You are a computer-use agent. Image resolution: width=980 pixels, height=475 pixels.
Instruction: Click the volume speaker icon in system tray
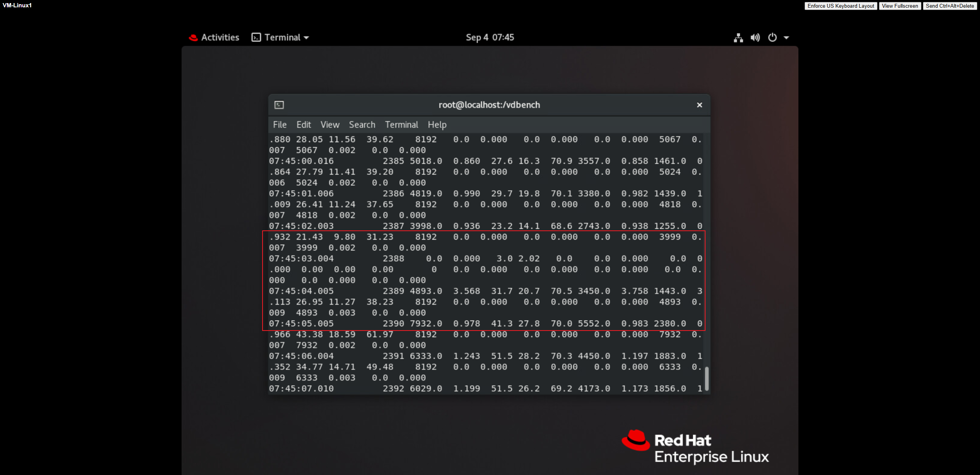click(755, 38)
